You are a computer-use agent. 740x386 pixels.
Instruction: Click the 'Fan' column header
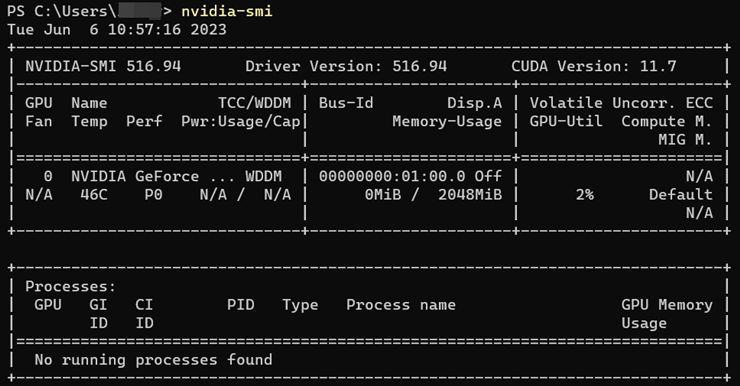(x=39, y=121)
